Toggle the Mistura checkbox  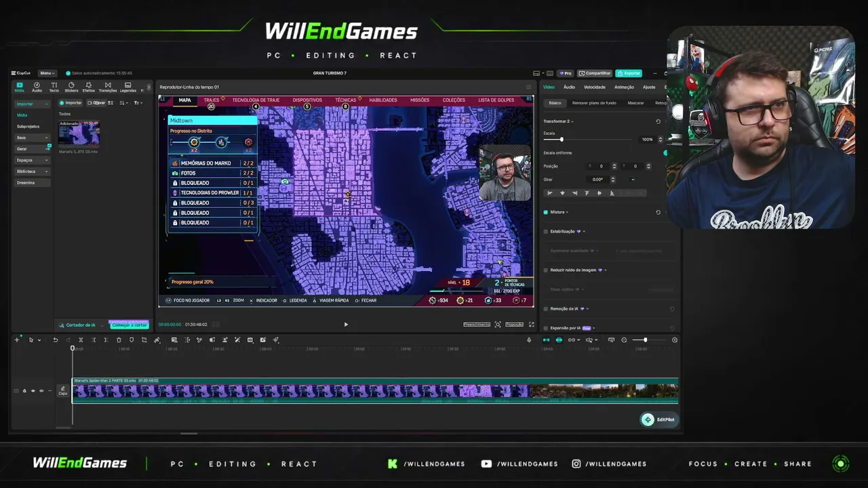pos(546,212)
